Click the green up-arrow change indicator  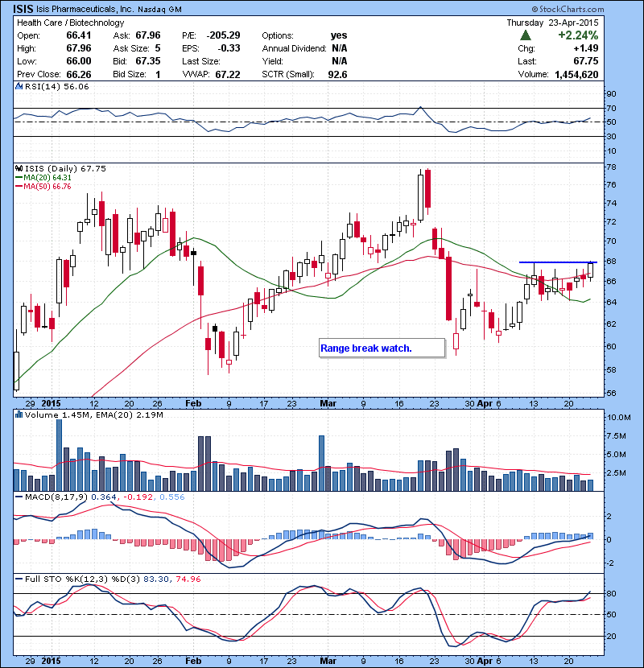click(x=526, y=35)
